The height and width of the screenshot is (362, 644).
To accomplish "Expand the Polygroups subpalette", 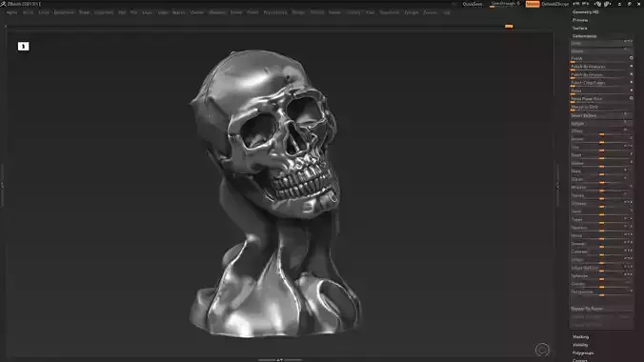I will tap(583, 353).
